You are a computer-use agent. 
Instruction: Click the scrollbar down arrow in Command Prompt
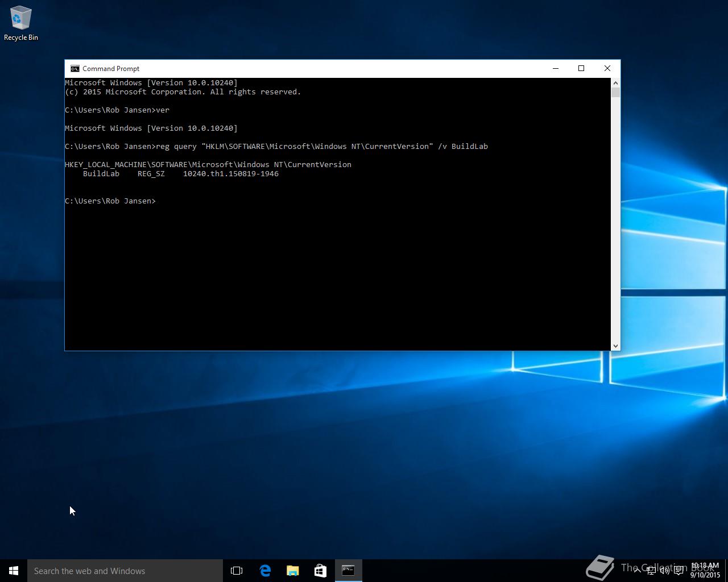(615, 346)
